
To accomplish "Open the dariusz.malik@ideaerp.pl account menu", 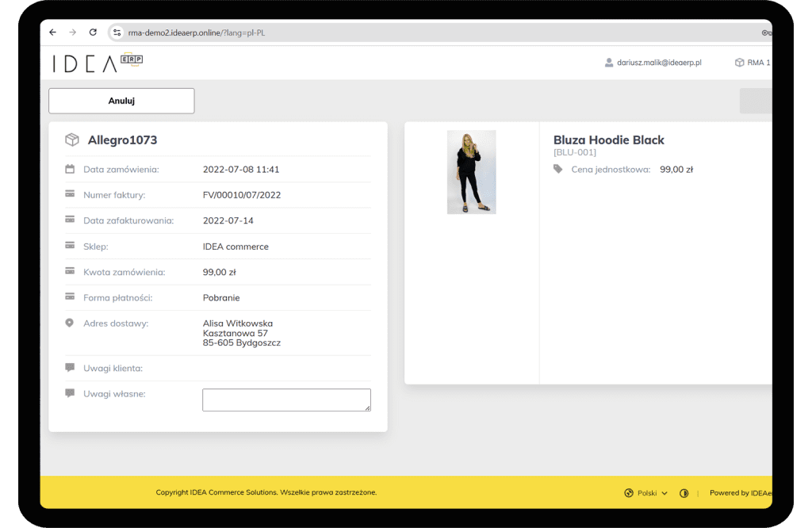I will [x=658, y=63].
